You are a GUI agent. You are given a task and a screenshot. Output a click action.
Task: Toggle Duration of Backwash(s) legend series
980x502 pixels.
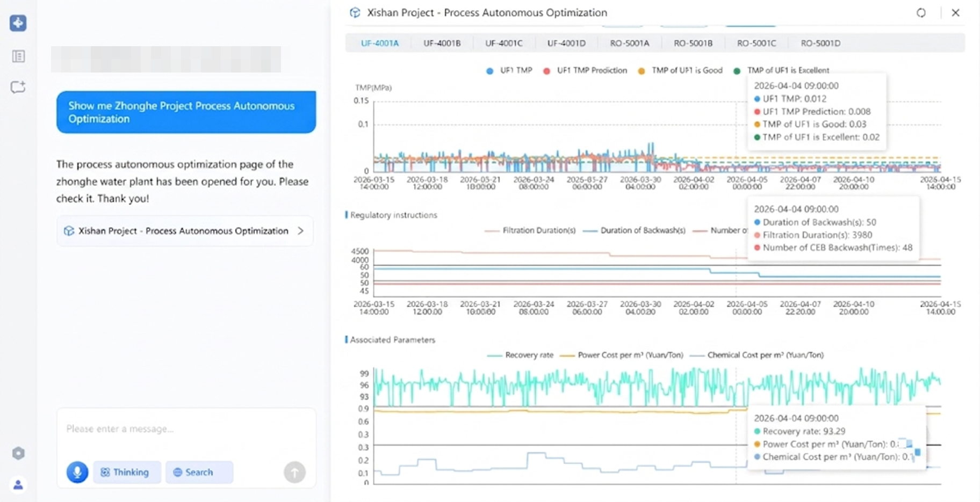pos(635,230)
